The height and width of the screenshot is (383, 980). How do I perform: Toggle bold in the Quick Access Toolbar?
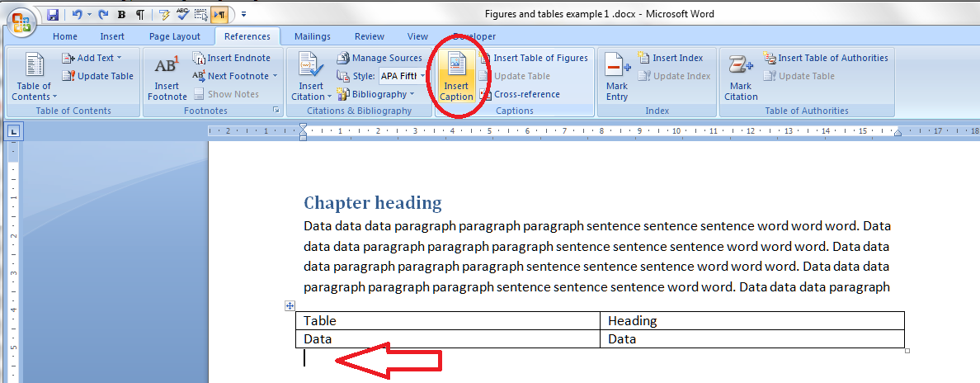pyautogui.click(x=122, y=15)
